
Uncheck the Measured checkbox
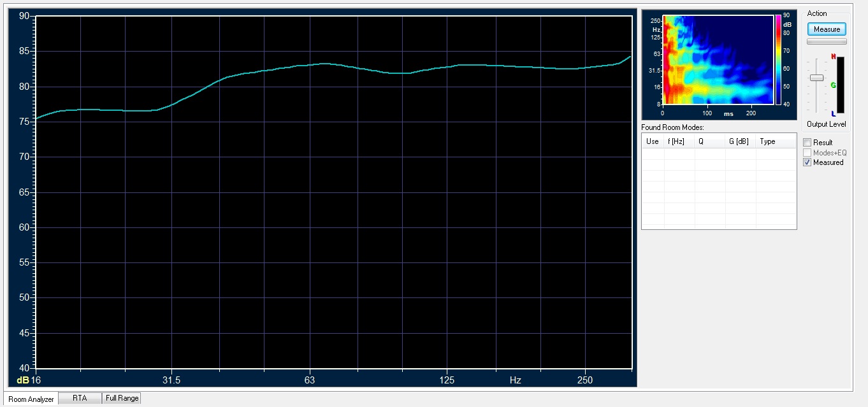tap(807, 162)
